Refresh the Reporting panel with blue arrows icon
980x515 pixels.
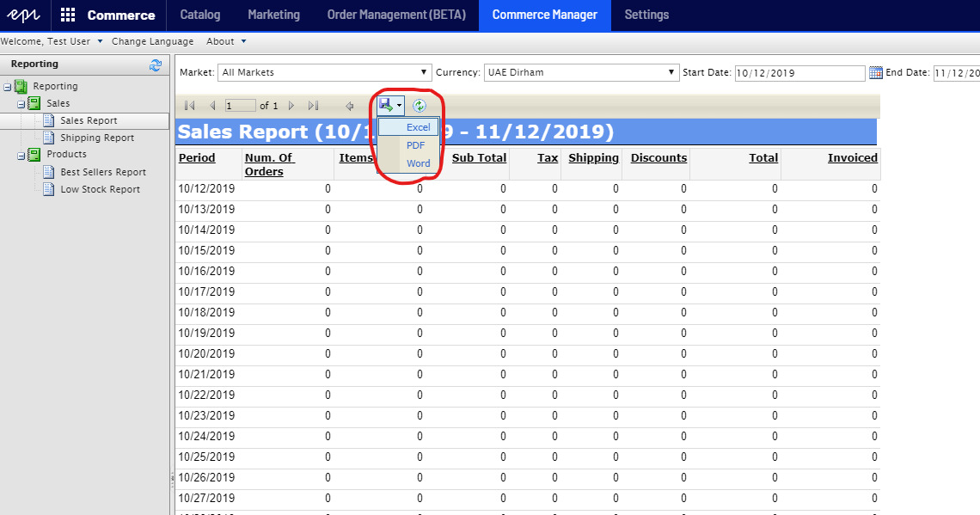tap(156, 64)
